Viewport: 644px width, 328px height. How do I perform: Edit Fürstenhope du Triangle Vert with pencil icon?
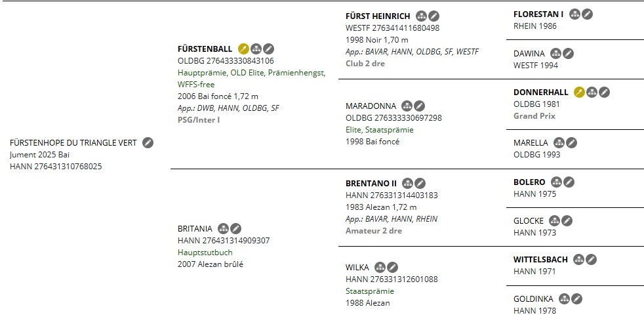point(148,142)
